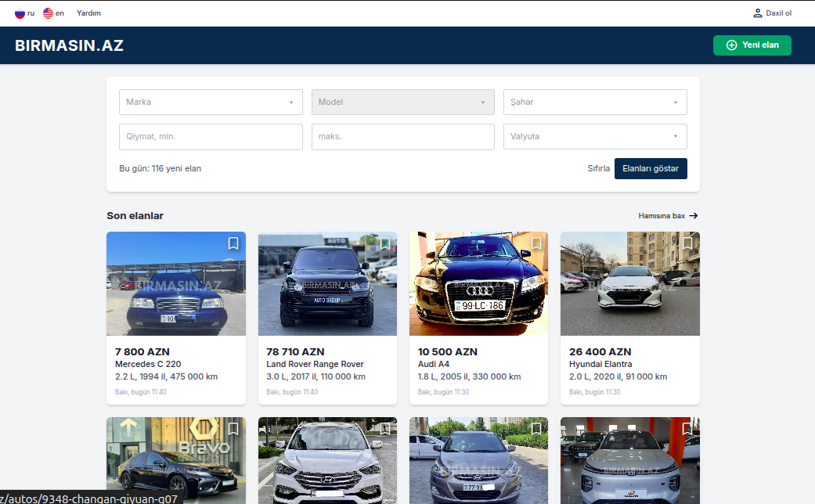
Task: Click the plus icon in Yeni elan button
Action: (x=732, y=45)
